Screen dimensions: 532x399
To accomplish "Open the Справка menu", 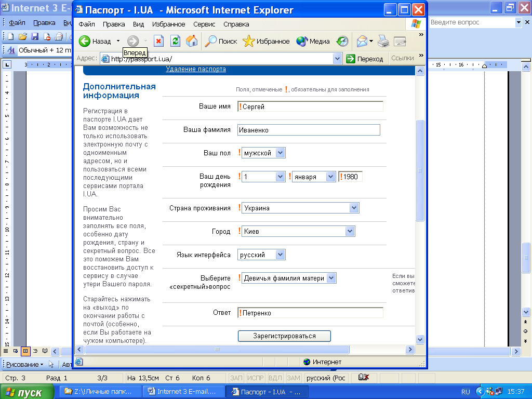I will click(236, 24).
